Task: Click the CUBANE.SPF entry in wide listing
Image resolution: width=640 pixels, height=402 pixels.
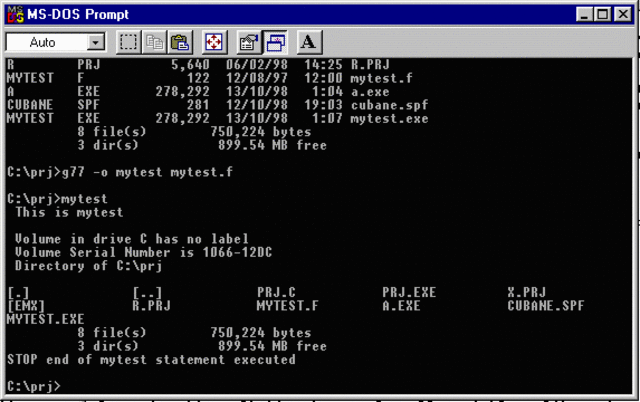Action: (546, 306)
